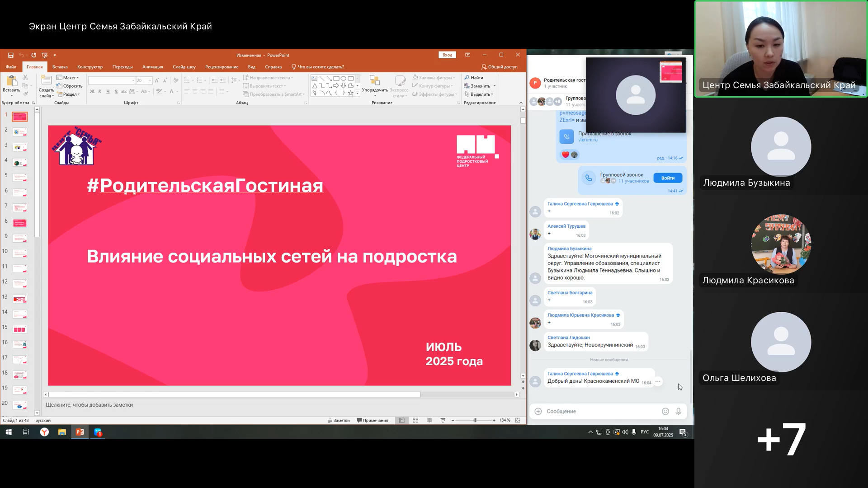
Task: Toggle Comments pane (Примечания) in status bar
Action: [372, 420]
